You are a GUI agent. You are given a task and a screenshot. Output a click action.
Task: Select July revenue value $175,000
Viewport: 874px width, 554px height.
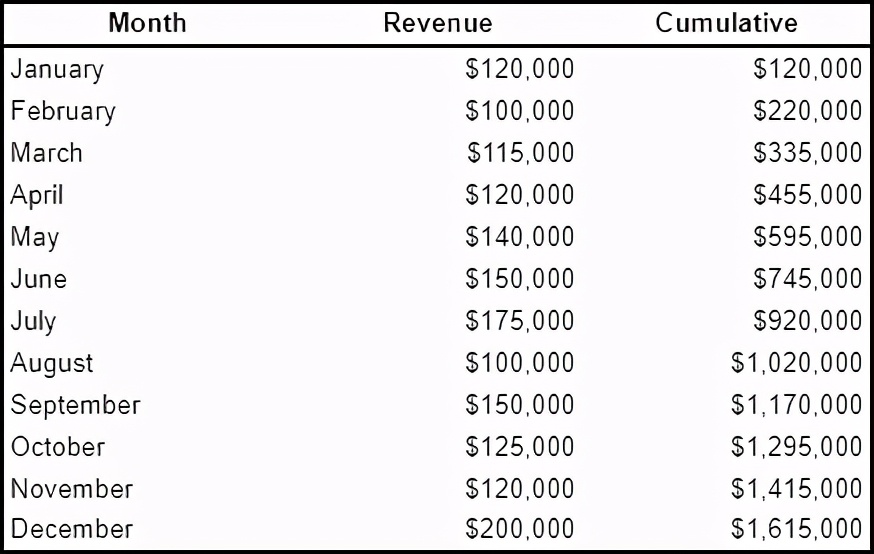click(519, 321)
